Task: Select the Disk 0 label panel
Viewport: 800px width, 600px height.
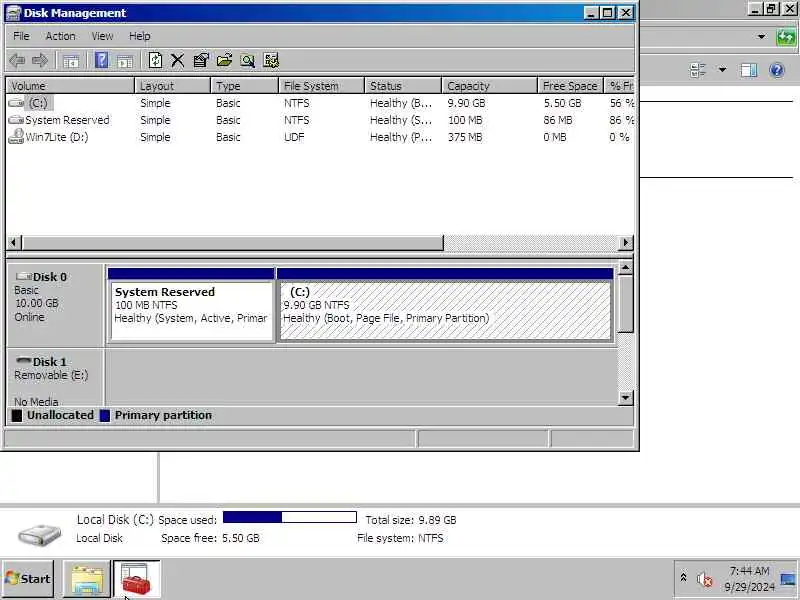Action: pos(55,305)
